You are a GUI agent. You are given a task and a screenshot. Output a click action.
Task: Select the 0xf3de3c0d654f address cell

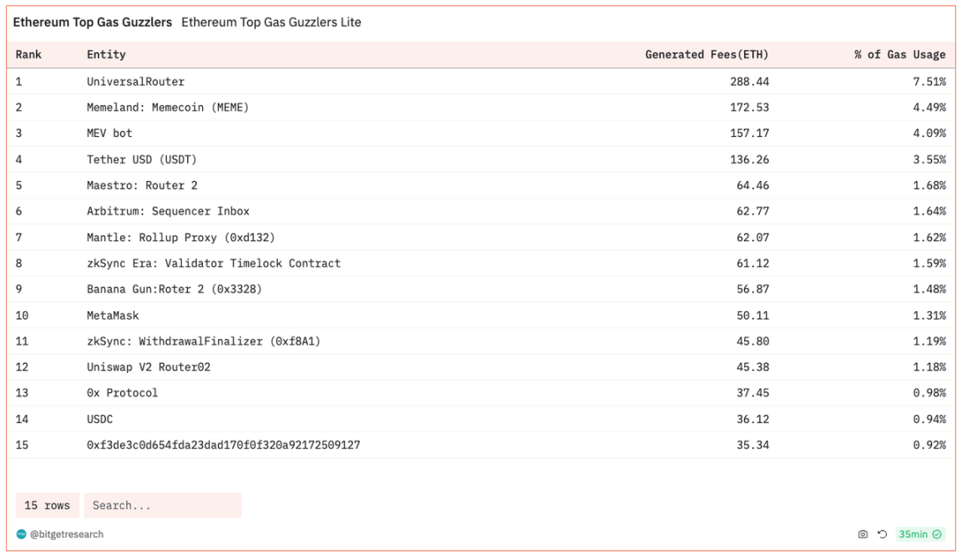tap(223, 445)
